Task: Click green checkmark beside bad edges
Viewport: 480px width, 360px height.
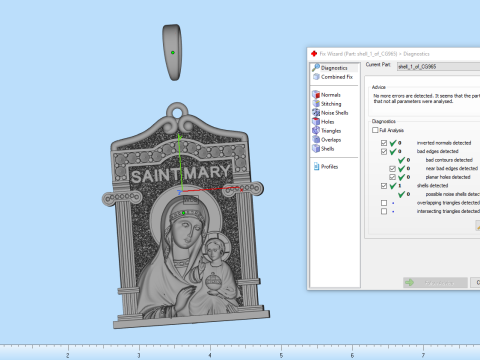Action: (x=393, y=151)
